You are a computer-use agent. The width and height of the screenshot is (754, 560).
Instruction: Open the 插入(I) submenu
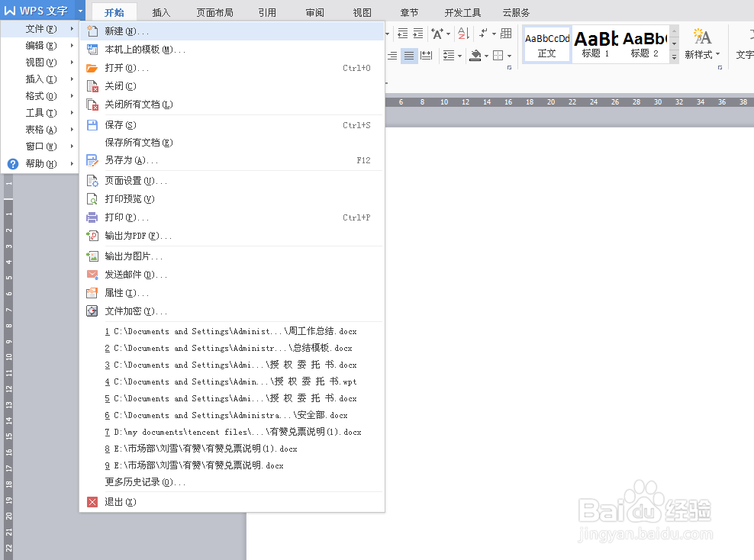[x=40, y=79]
